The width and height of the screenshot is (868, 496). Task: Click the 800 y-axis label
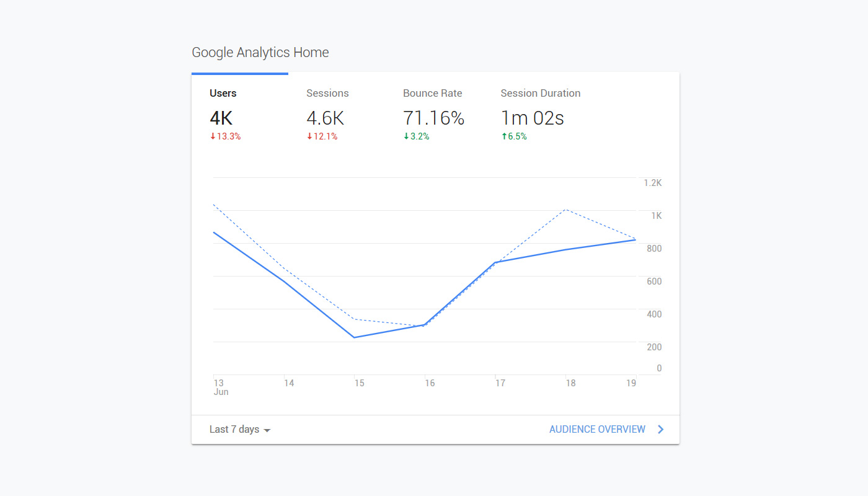[x=654, y=249]
